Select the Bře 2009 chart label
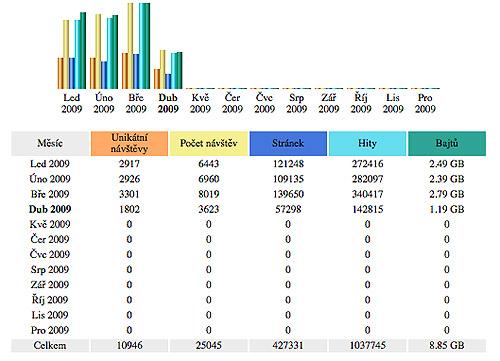 pyautogui.click(x=136, y=103)
